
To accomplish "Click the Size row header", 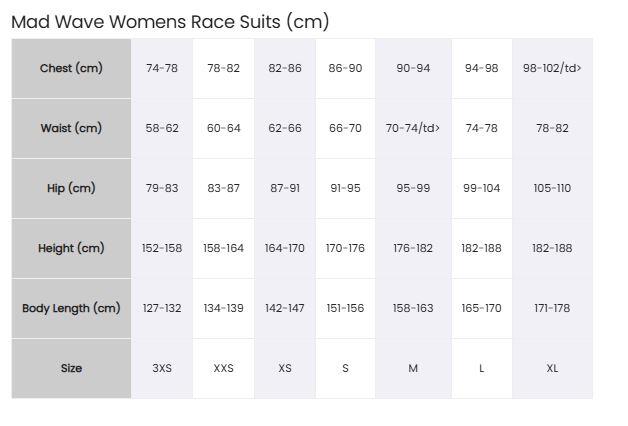I will [x=71, y=369].
